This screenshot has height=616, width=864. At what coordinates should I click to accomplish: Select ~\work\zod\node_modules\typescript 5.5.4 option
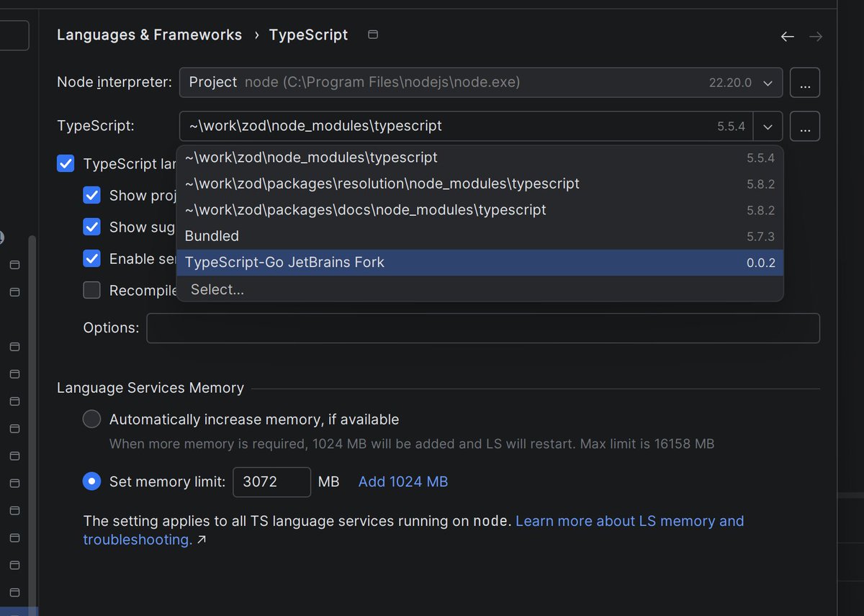point(480,158)
